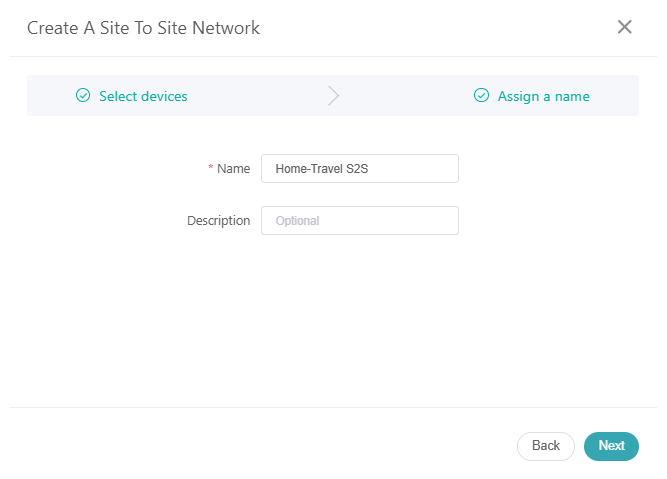Click the checkmark icon beside Select devices
This screenshot has width=667, height=479.
pos(83,95)
